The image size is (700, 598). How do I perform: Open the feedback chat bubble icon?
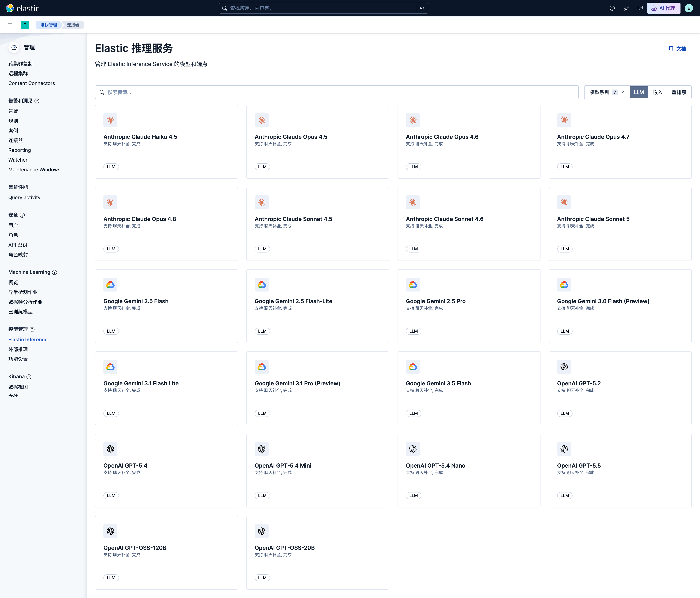(x=640, y=8)
